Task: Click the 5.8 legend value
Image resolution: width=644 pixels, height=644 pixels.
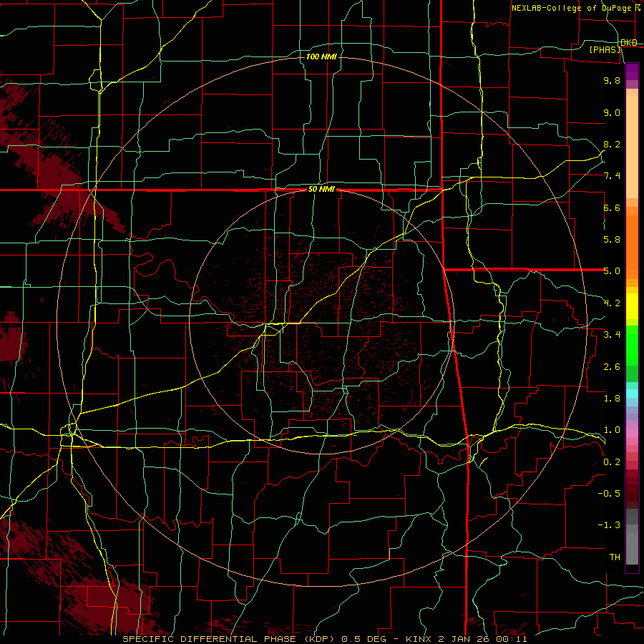Action: 612,240
